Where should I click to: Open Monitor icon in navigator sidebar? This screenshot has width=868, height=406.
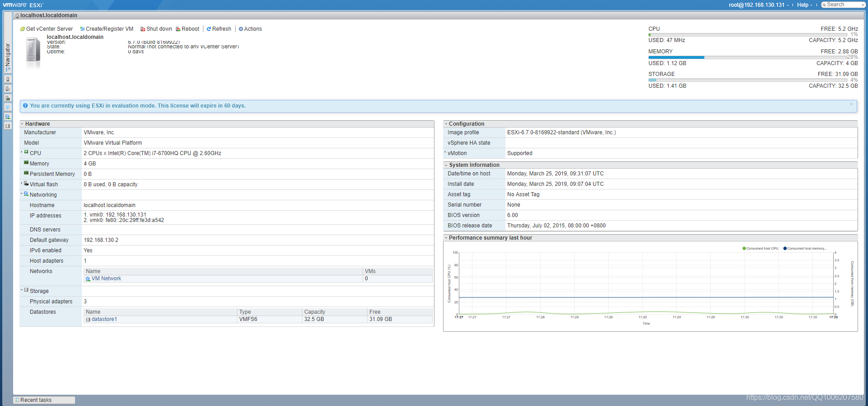pos(8,98)
